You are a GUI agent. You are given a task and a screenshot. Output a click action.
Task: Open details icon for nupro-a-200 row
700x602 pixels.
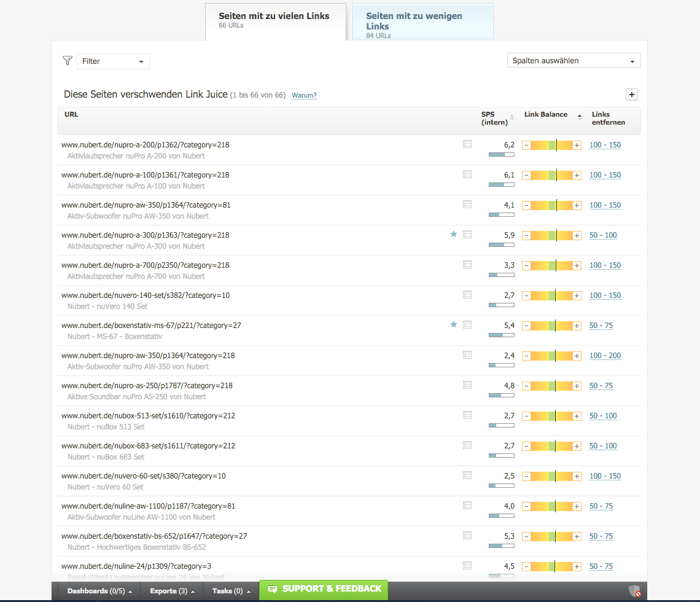[x=467, y=144]
